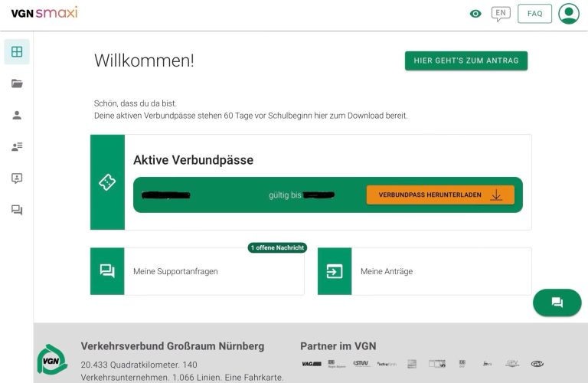
Task: Open the FAQ page
Action: [534, 14]
